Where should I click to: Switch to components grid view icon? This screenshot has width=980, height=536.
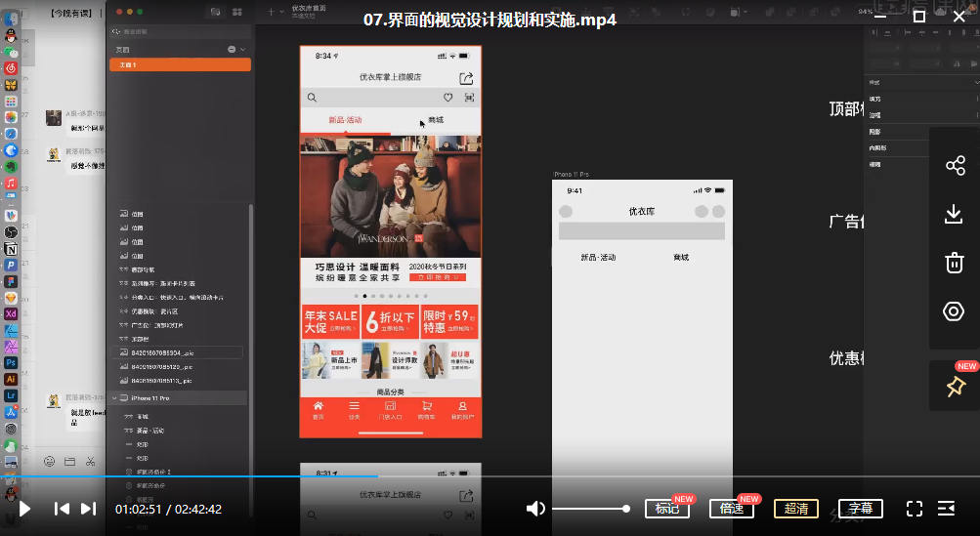(236, 12)
